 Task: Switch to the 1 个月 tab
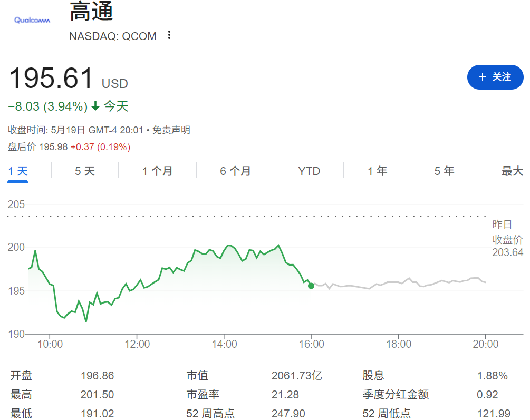pyautogui.click(x=157, y=171)
